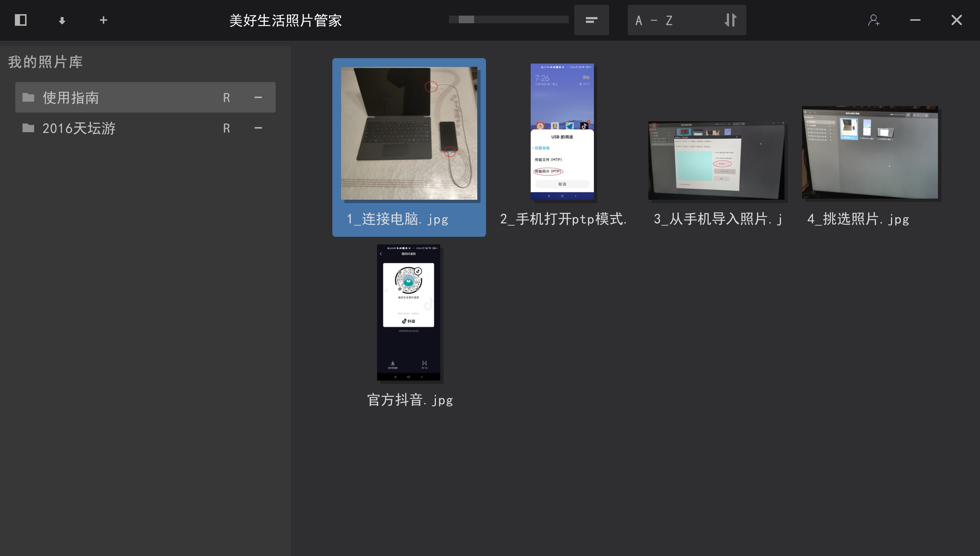Collapse 2016天坛游 using its minus control
980x556 pixels.
click(258, 128)
